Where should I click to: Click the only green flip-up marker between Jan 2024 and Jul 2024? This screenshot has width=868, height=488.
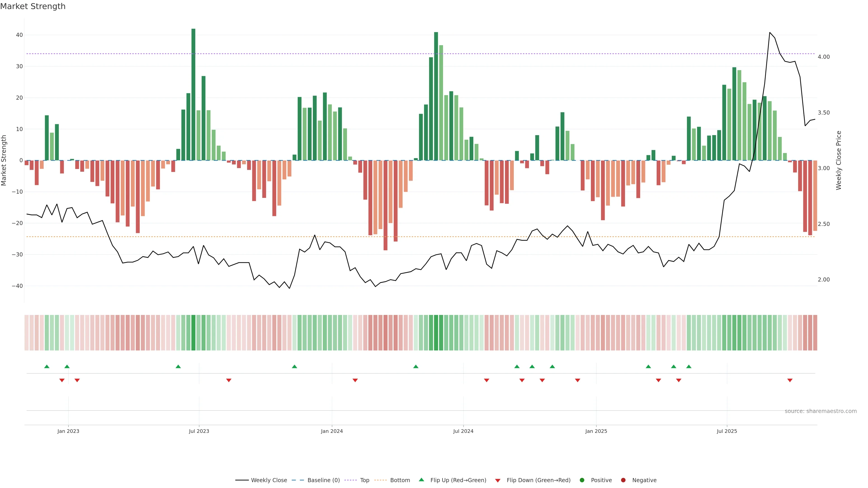coord(416,366)
